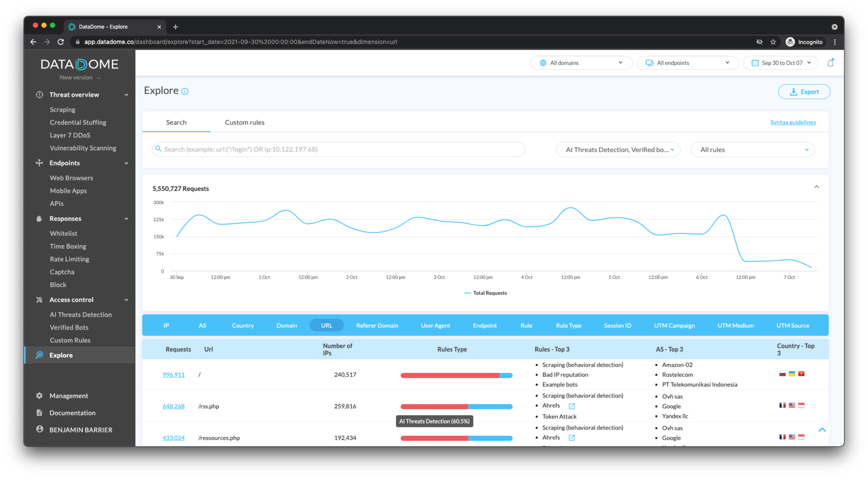868x478 pixels.
Task: Click the user profile icon for Benjamin Barrier
Action: click(40, 429)
